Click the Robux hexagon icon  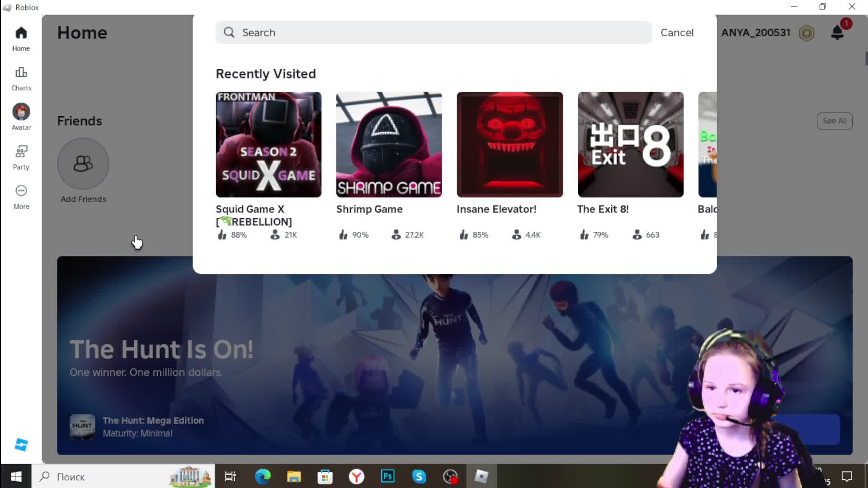(807, 33)
